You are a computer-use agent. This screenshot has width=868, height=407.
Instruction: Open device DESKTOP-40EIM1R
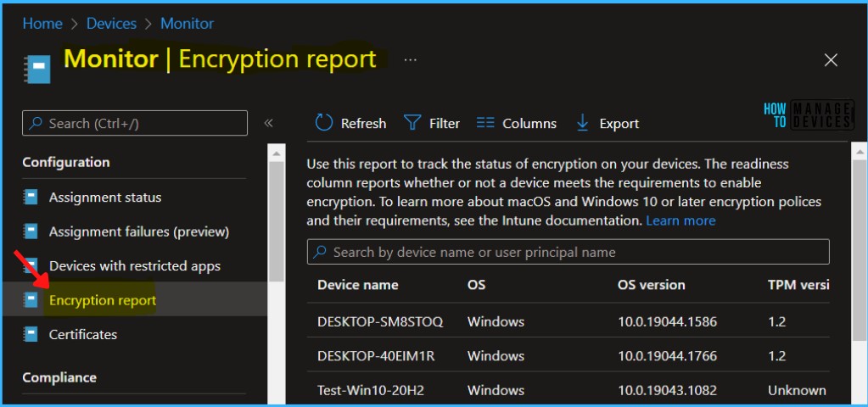pos(376,355)
